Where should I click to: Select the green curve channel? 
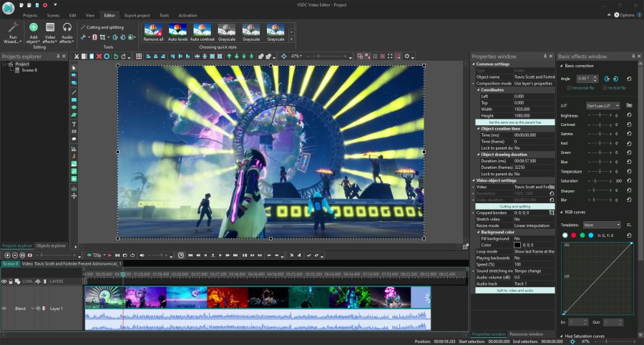[x=582, y=235]
